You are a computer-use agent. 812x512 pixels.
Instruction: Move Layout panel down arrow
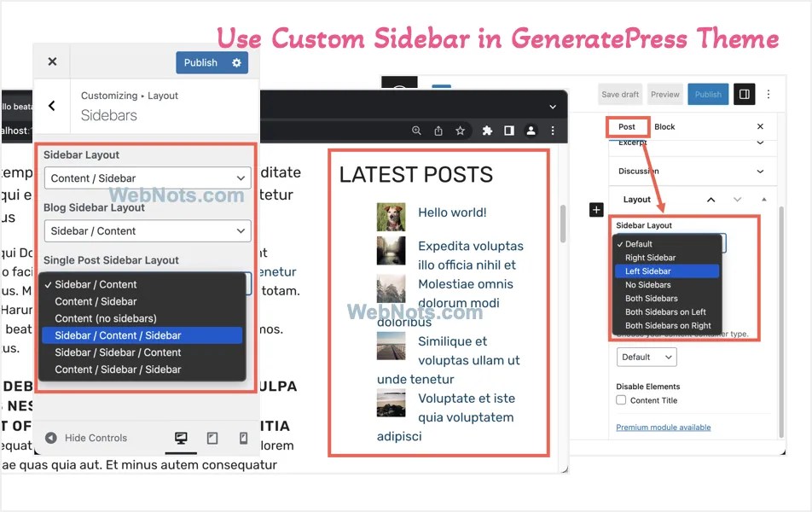click(x=738, y=200)
